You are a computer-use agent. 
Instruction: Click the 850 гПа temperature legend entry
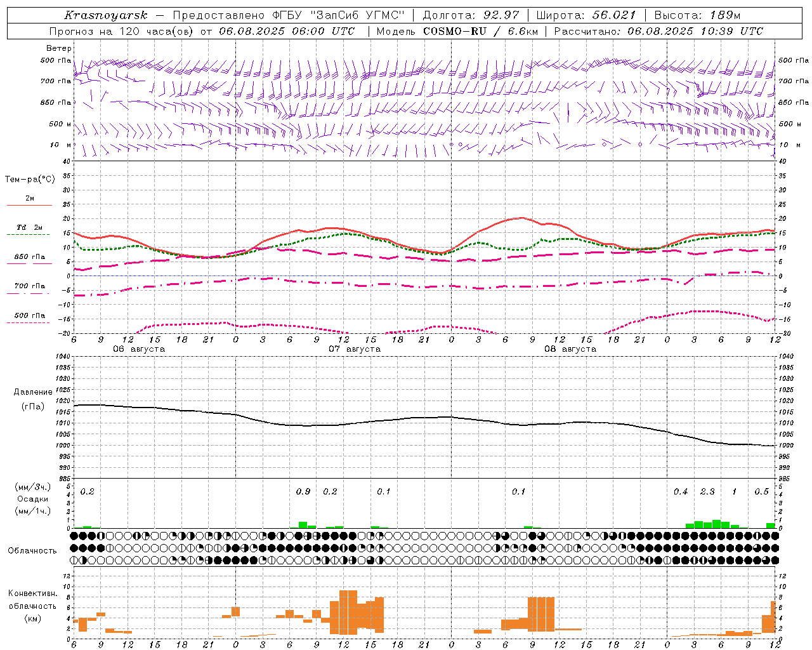coord(29,257)
